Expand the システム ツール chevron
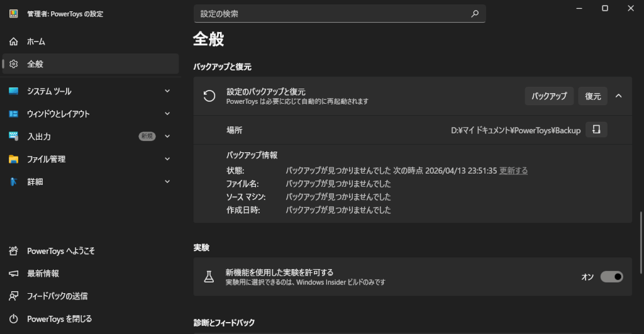This screenshot has width=644, height=334. click(x=167, y=91)
